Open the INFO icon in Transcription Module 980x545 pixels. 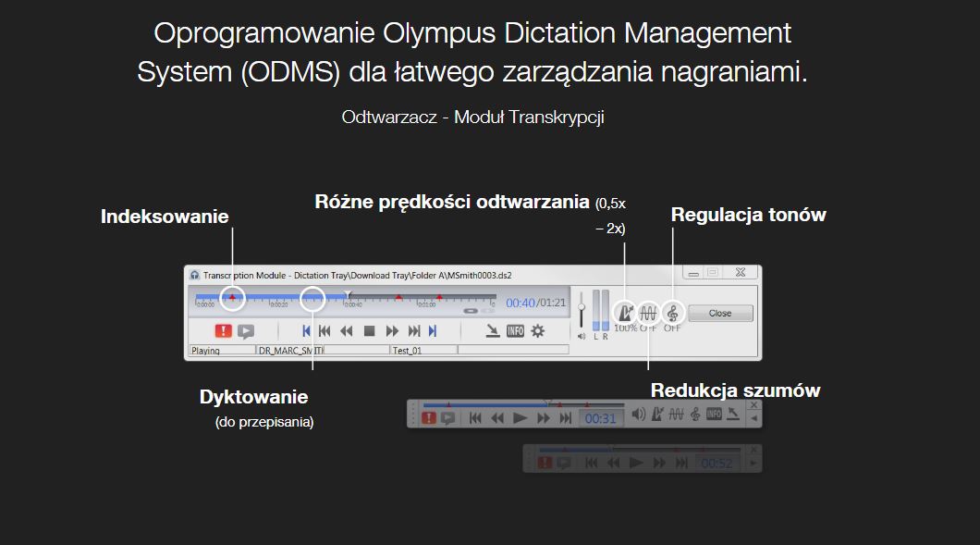pos(515,331)
